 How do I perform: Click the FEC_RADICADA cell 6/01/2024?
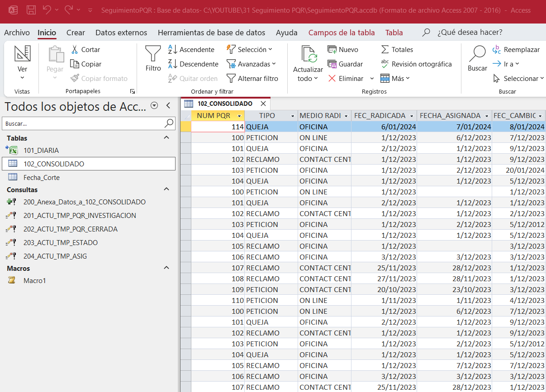click(384, 127)
